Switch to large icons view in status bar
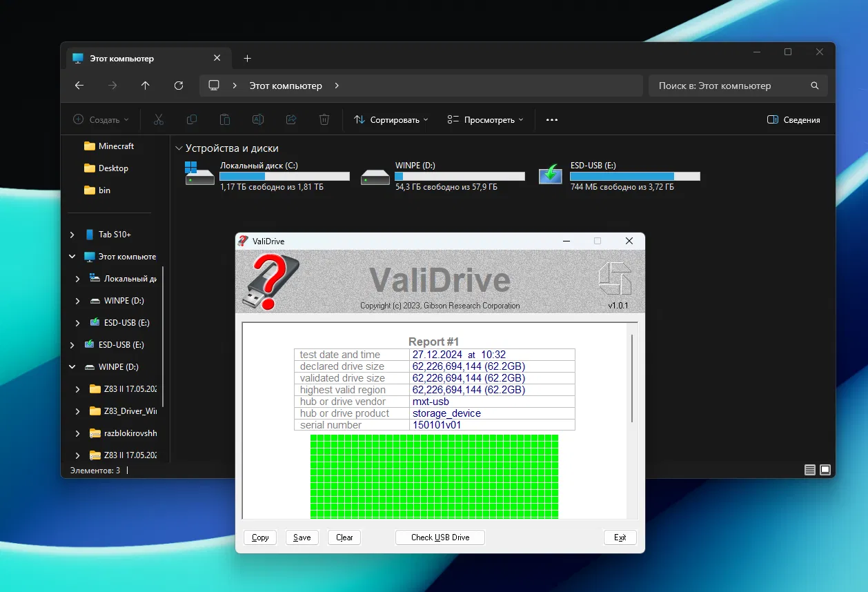 pos(825,470)
